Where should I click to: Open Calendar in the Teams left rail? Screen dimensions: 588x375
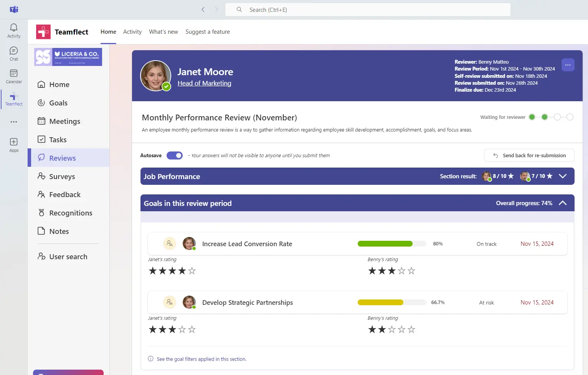click(x=14, y=76)
